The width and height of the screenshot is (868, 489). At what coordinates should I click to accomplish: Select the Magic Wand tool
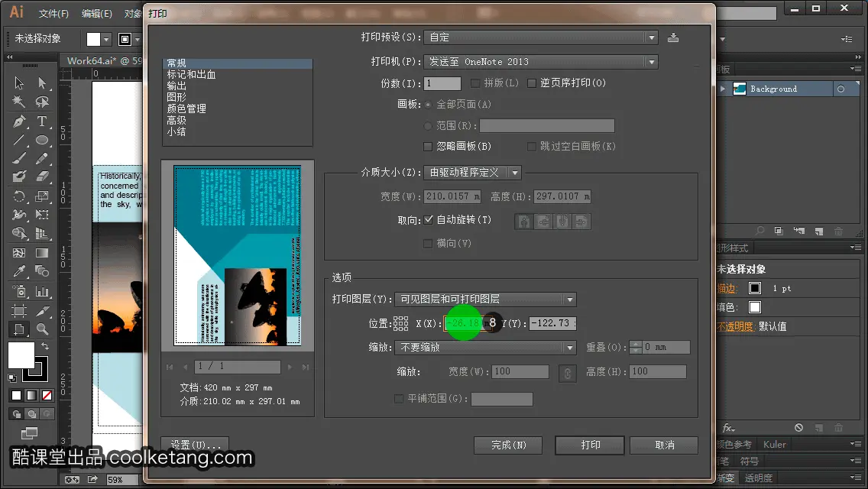click(x=19, y=102)
